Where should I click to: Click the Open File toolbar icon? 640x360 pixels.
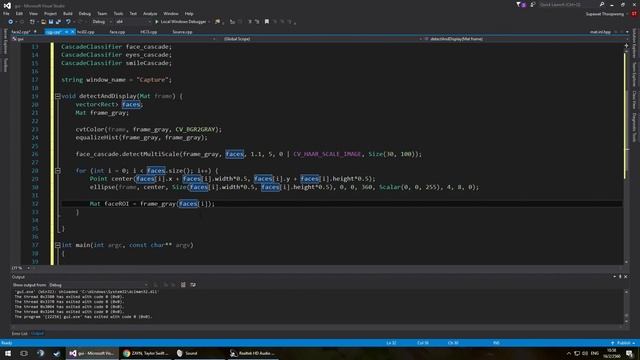point(43,22)
